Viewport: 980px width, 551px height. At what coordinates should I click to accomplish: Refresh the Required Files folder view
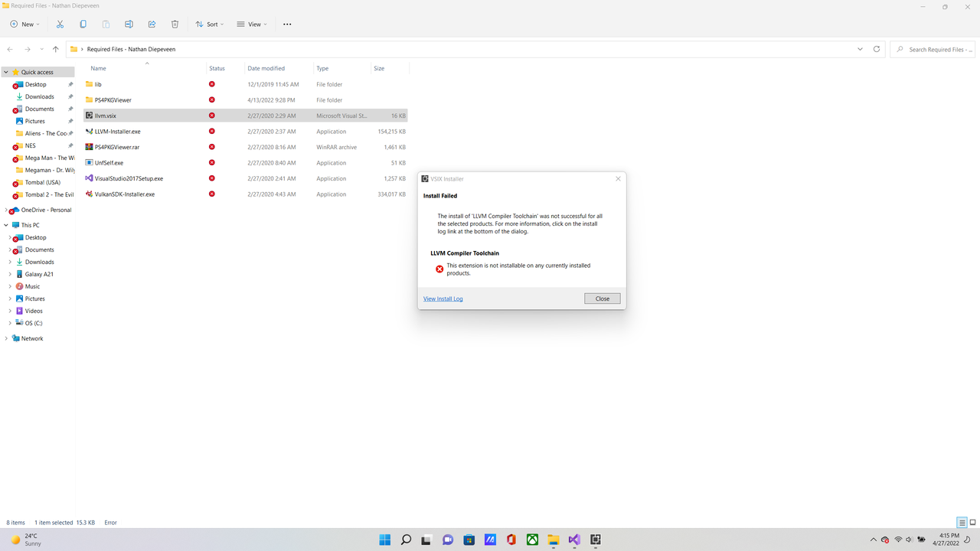click(x=877, y=49)
